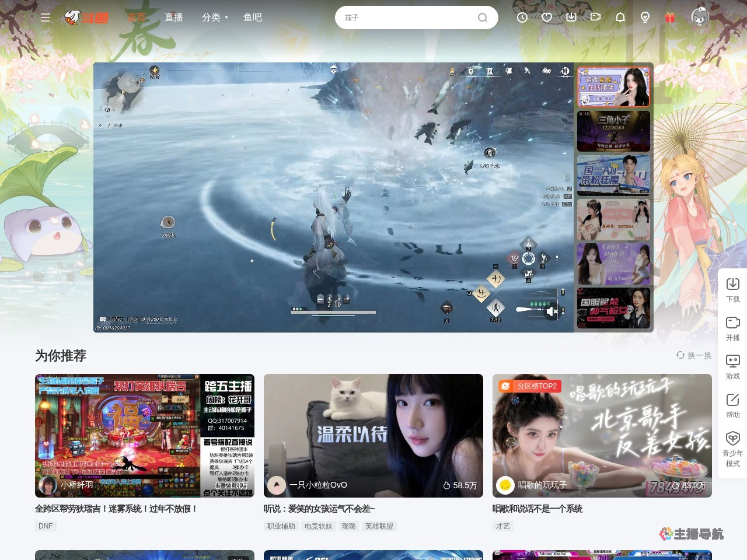
Task: Click the DNF tag under first stream
Action: (46, 526)
